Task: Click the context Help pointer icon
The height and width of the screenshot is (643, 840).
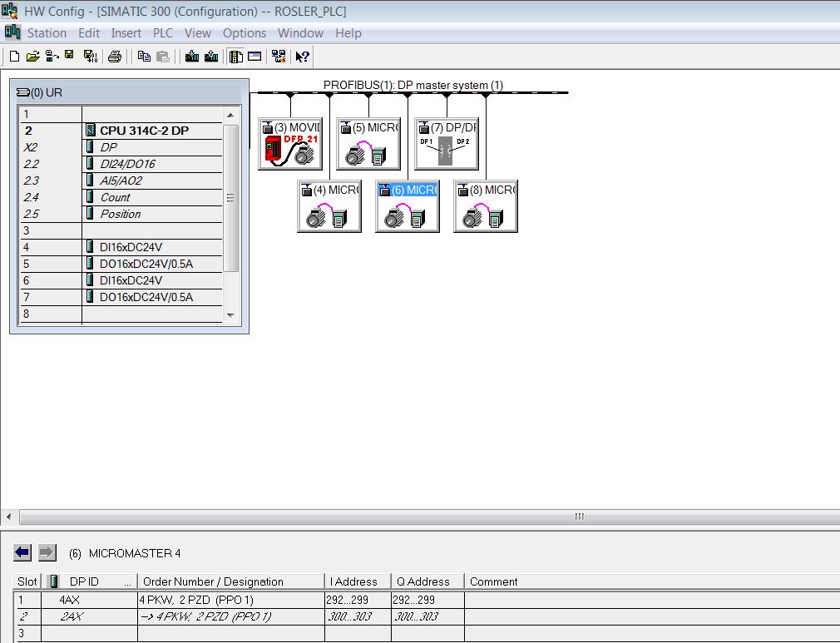Action: (x=302, y=57)
